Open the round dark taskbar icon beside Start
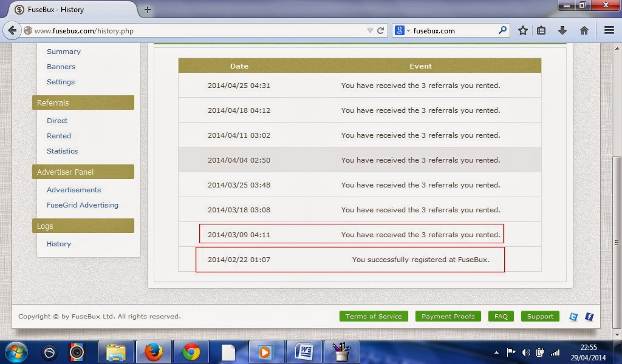 49,352
